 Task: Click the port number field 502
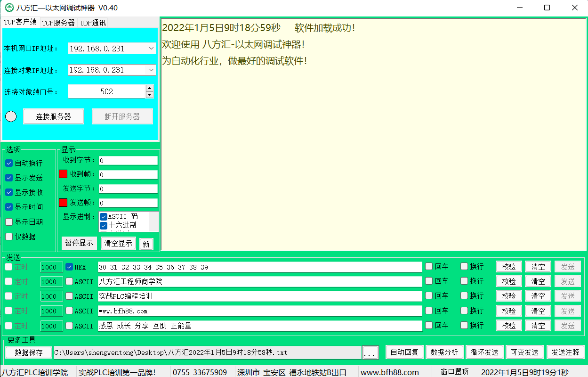tap(107, 91)
